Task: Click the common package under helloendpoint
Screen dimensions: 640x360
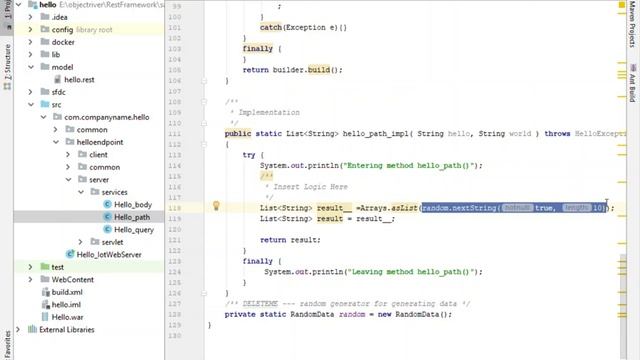Action: [x=104, y=167]
